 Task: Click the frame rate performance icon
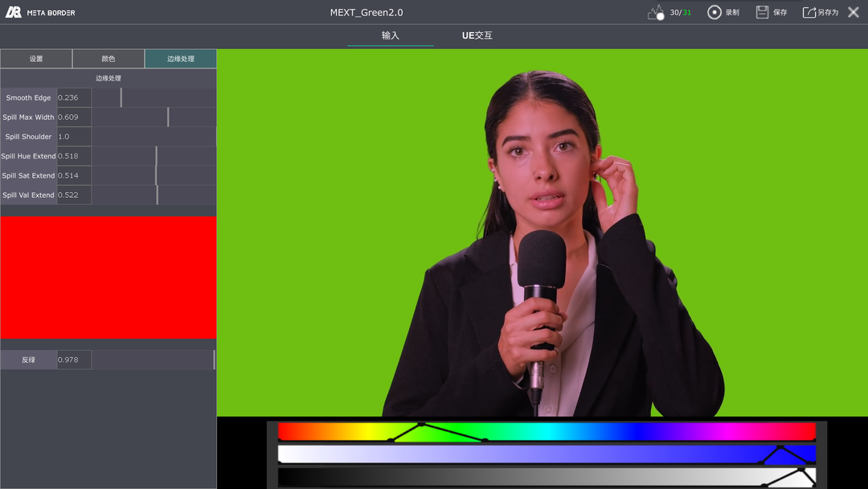click(x=656, y=12)
